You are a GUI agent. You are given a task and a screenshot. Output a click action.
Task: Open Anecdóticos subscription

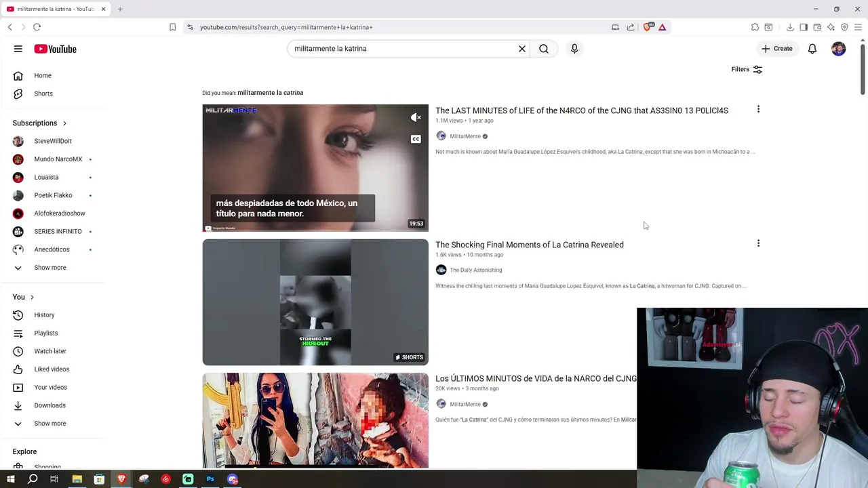click(53, 249)
